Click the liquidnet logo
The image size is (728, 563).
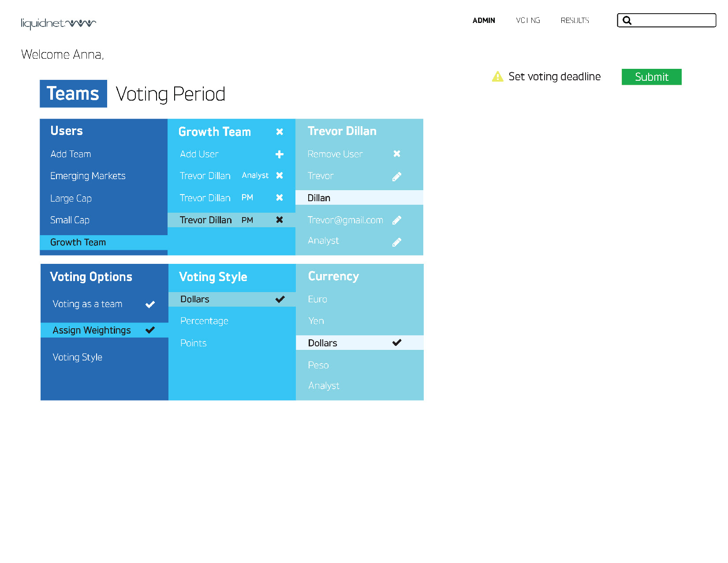tap(58, 23)
